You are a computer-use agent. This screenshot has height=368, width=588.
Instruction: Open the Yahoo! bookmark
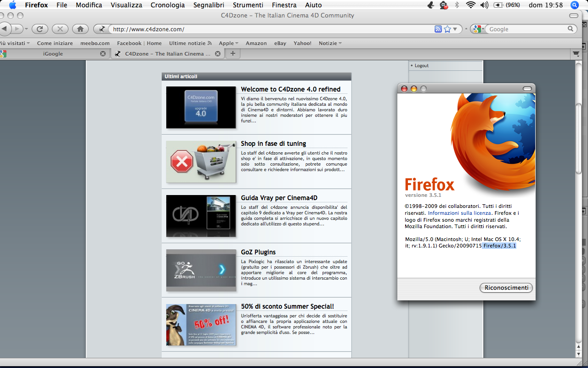tap(303, 43)
